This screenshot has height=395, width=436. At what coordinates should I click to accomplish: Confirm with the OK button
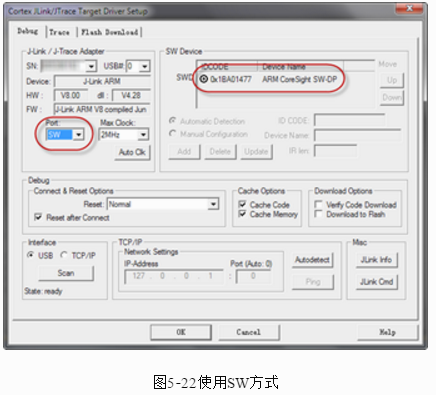[181, 332]
